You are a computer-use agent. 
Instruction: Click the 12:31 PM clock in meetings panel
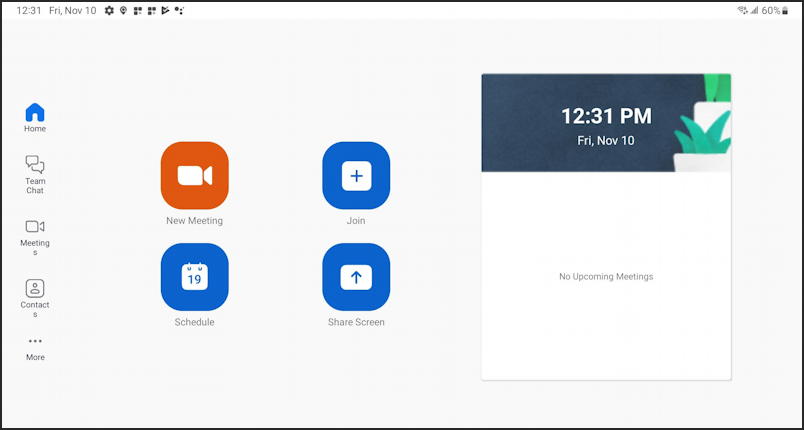(606, 116)
